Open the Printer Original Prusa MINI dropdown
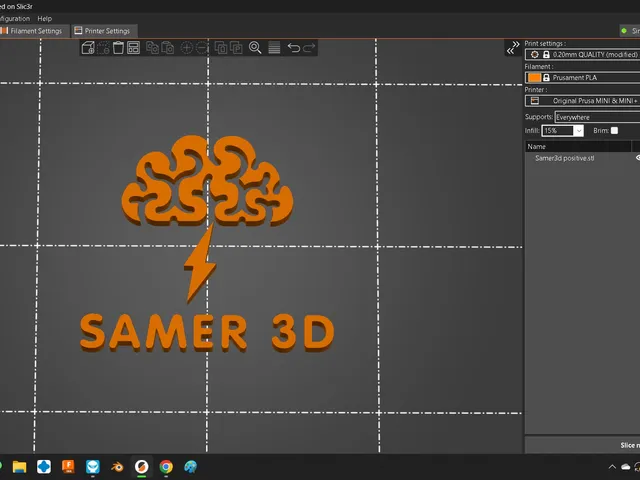 (582, 101)
